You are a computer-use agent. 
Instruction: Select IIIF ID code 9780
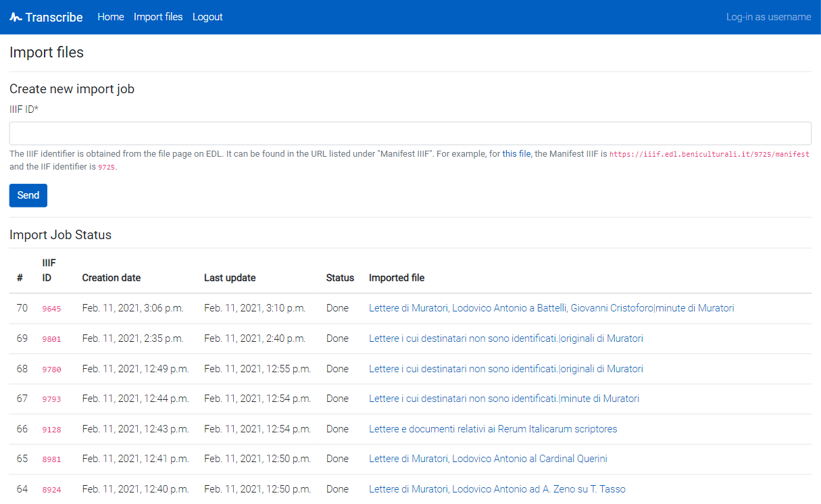tap(51, 370)
